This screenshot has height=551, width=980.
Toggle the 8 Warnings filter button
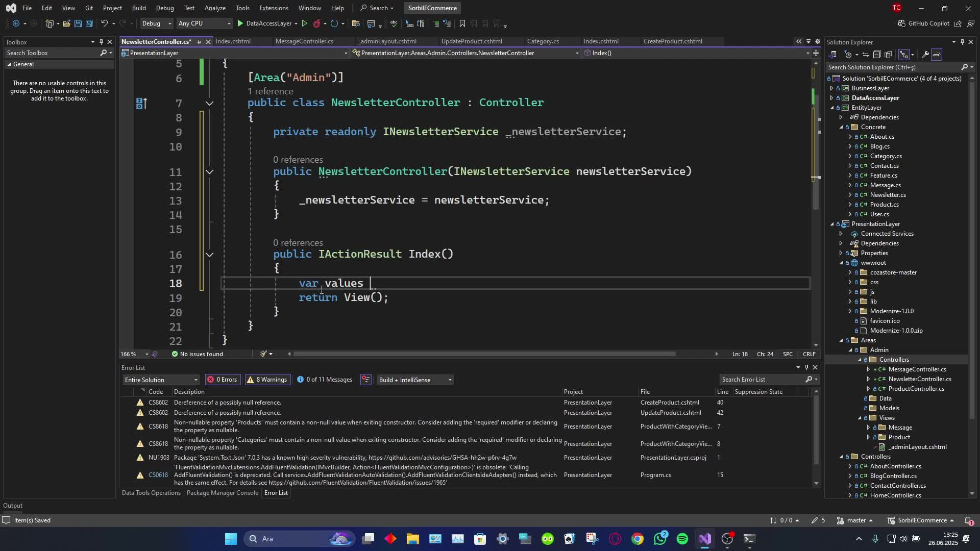tap(267, 380)
